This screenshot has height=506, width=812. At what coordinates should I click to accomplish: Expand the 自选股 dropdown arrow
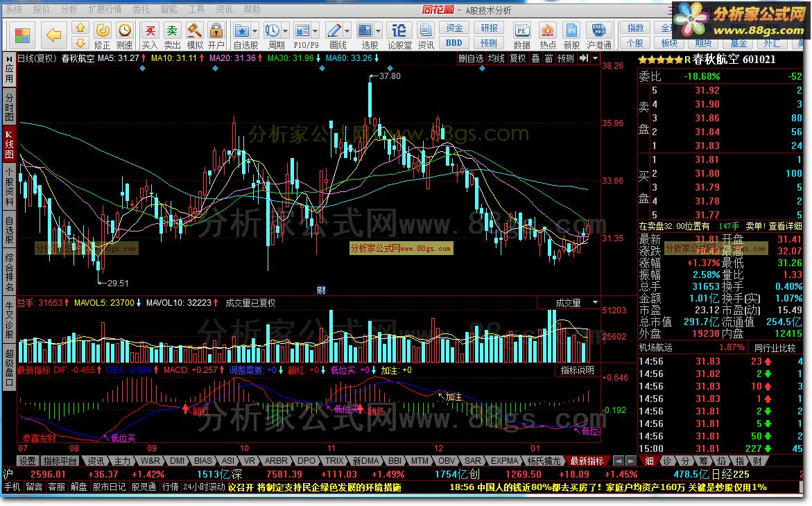[254, 30]
